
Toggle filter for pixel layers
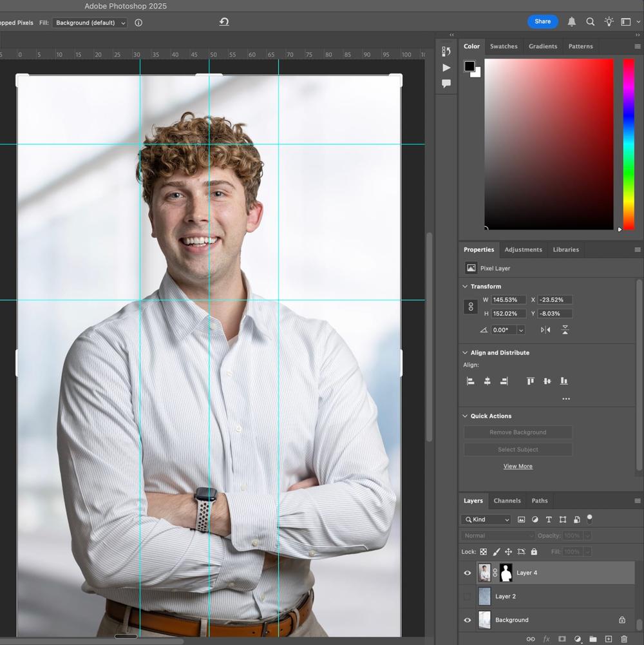pos(521,519)
